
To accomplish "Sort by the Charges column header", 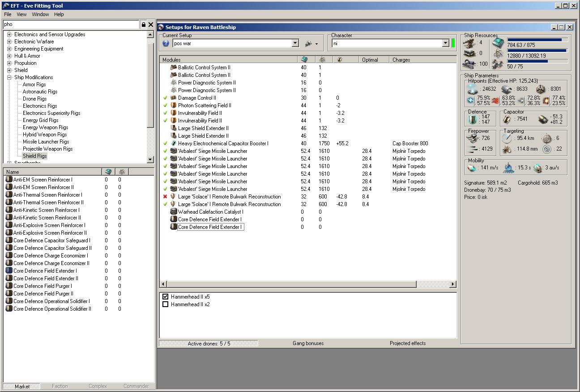I will click(423, 59).
